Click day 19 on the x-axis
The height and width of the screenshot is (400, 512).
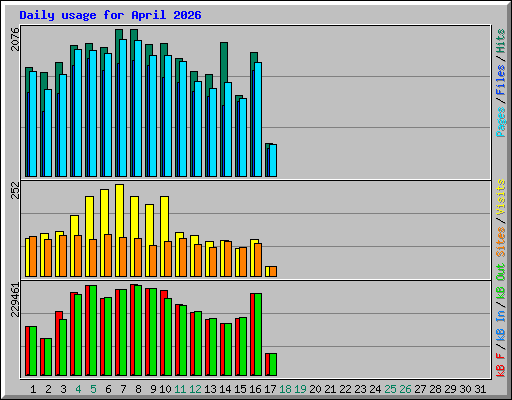pos(300,389)
